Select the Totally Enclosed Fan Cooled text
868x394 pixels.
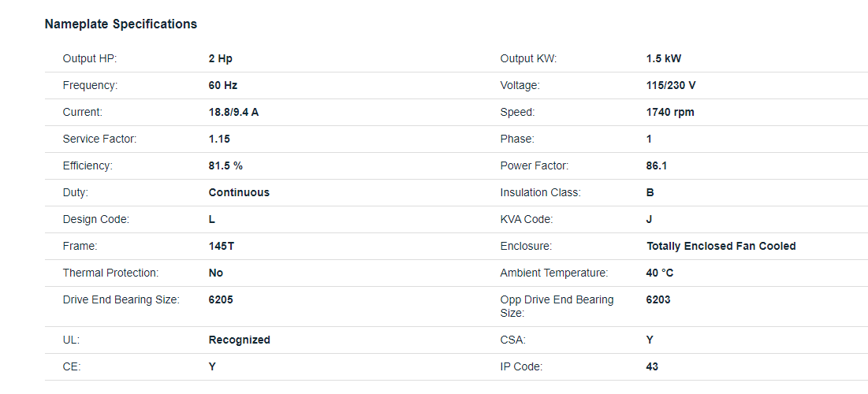click(721, 246)
